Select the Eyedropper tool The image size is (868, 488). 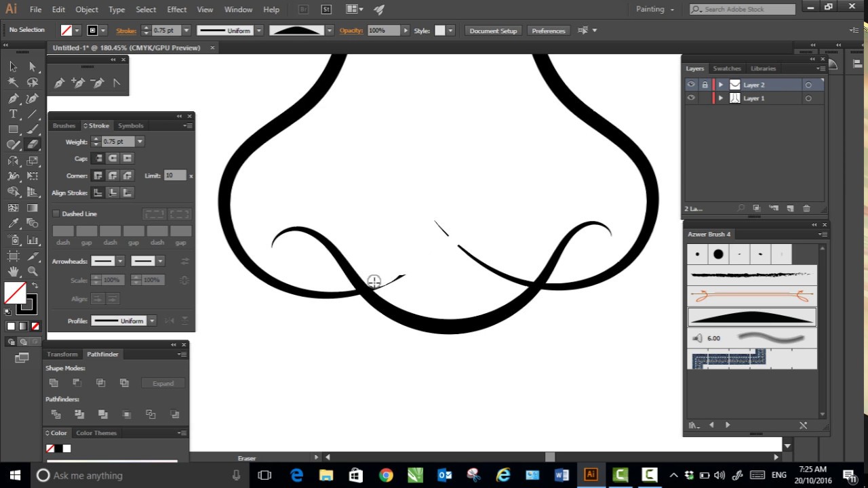click(13, 223)
